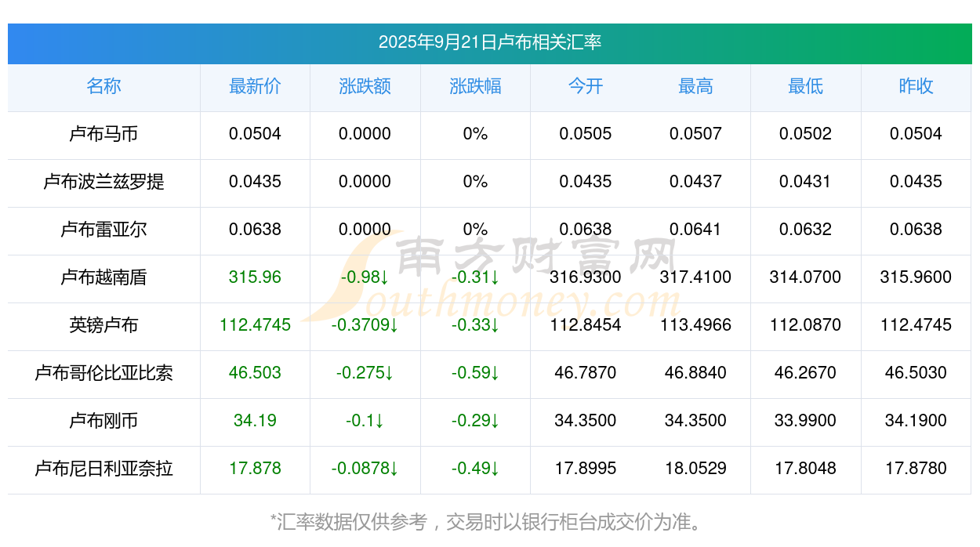Click the 最高 column header
Viewport: 980px width, 547px height.
695,86
